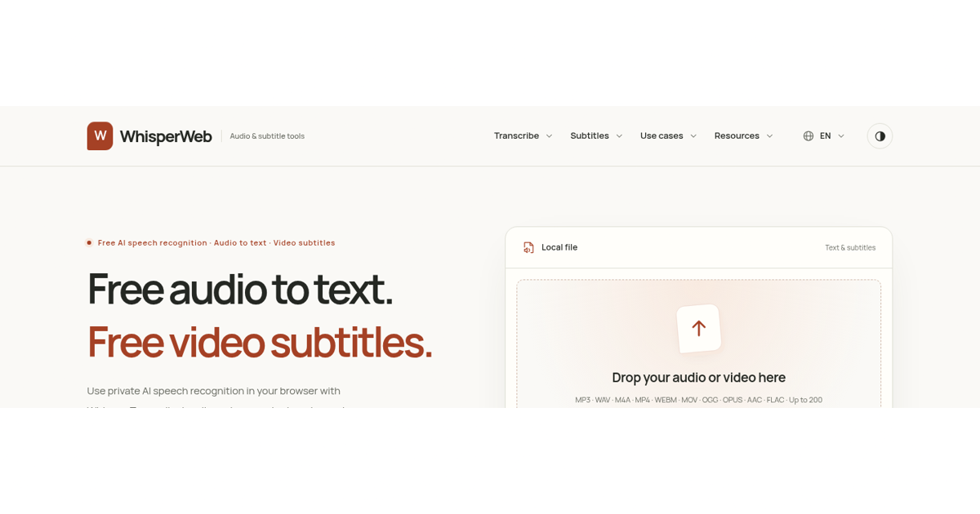Click the supported formats line MP3 · WAV · M4A
980x514 pixels.
click(699, 400)
